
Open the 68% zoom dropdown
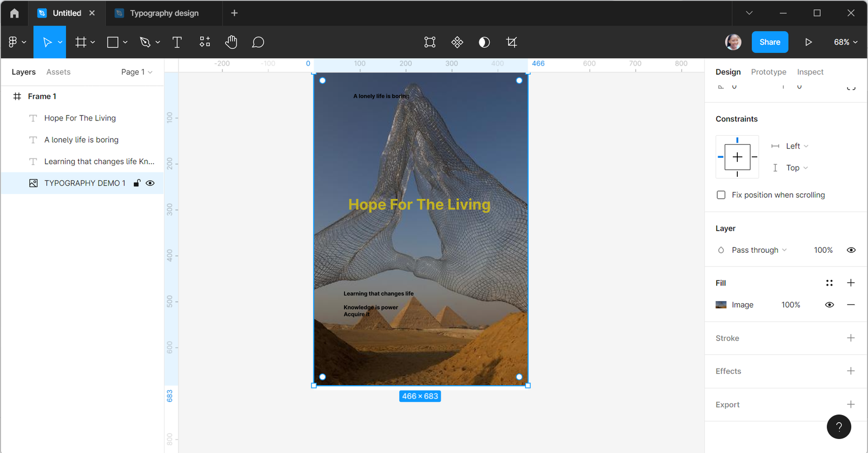(x=846, y=42)
